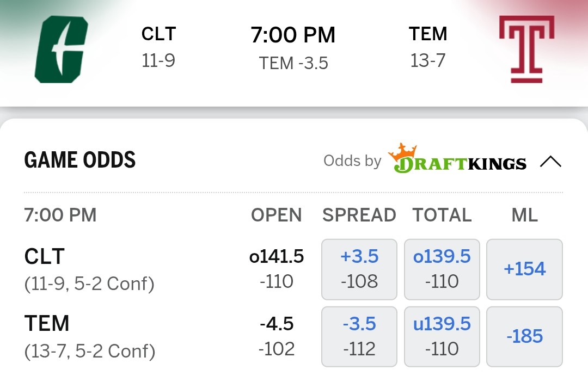Collapse the Game Odds section chevron
Screen dimensions: 588x382
(x=550, y=162)
